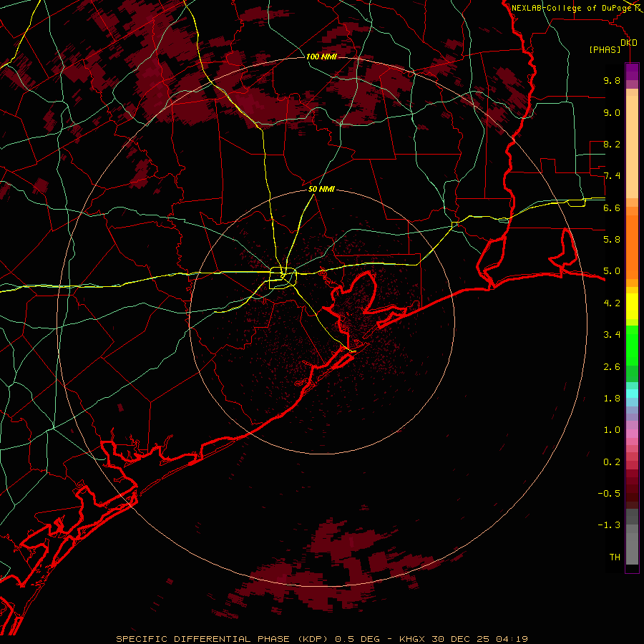This screenshot has height=644, width=644.
Task: Select the 1.8 scale value
Action: 612,399
